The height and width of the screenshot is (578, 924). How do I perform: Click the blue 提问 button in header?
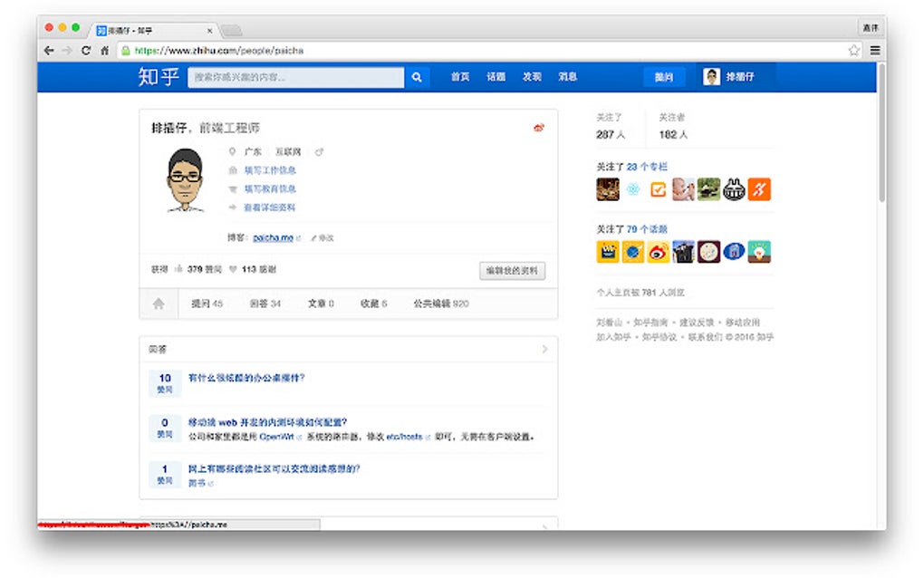(664, 77)
